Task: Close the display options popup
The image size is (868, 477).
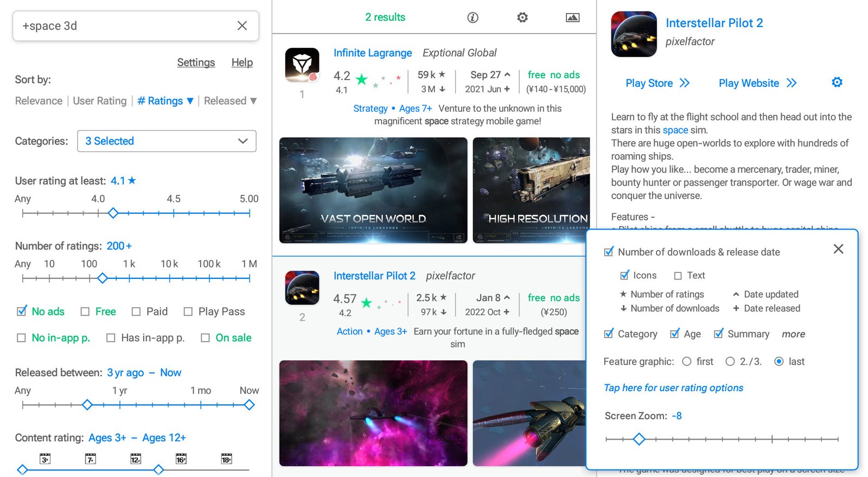Action: [838, 249]
